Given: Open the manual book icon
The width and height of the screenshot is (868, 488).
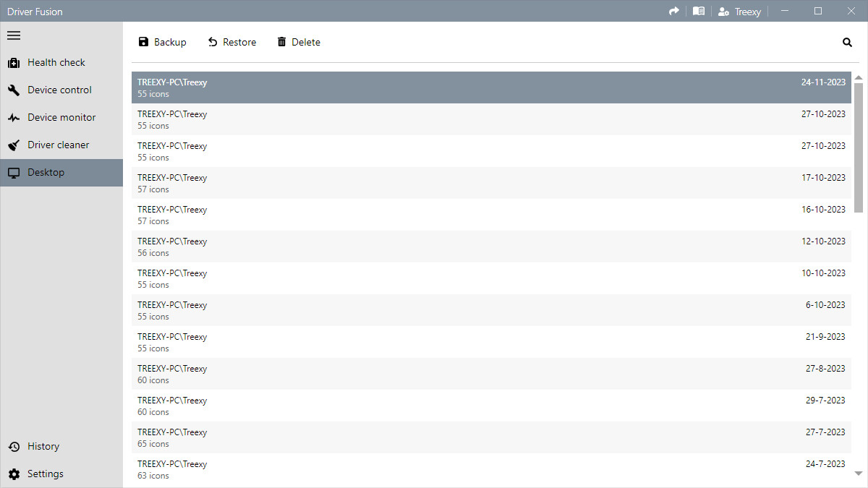Looking at the screenshot, I should pos(698,12).
